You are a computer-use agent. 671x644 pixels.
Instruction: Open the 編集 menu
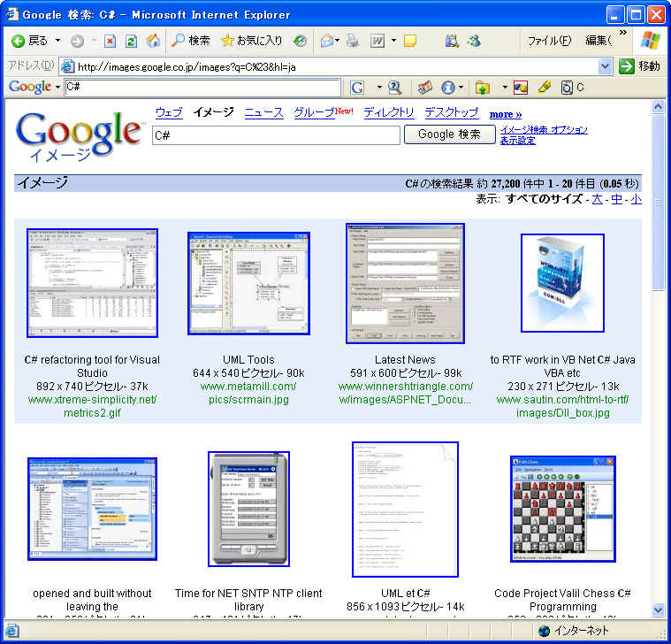599,41
